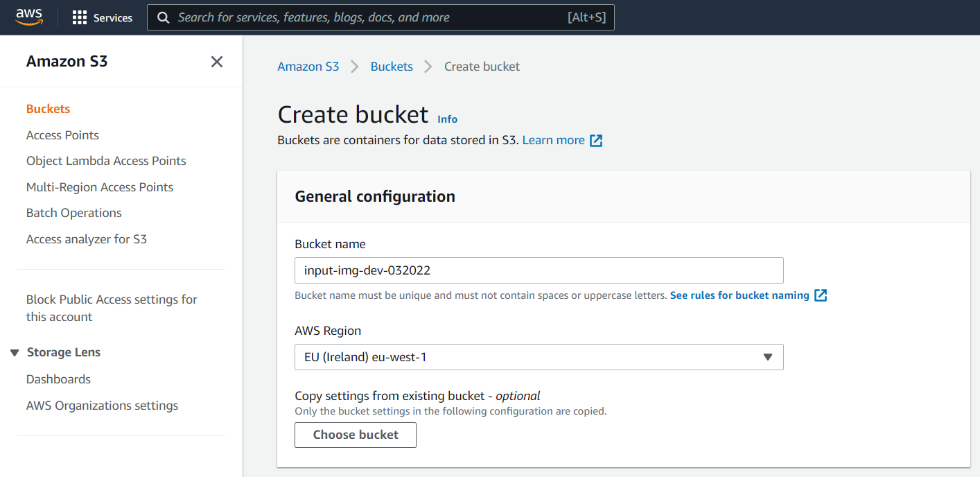Image resolution: width=980 pixels, height=477 pixels.
Task: Click the AWS logo home icon
Action: (x=29, y=17)
